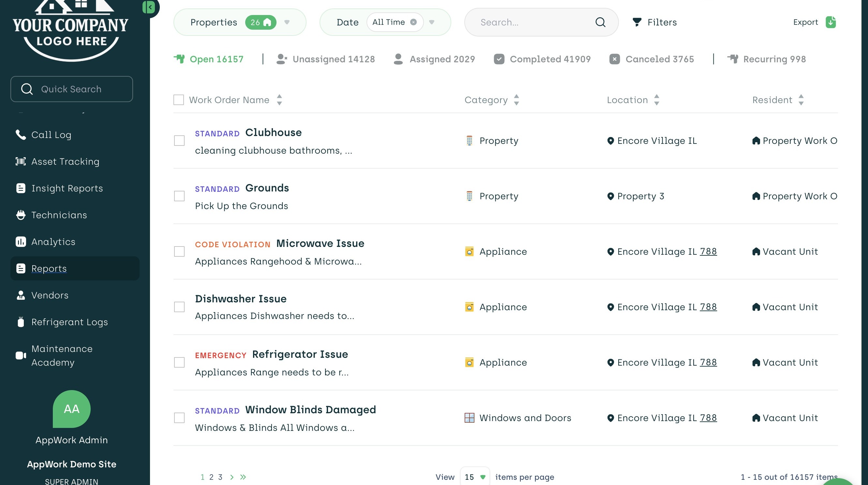Open Asset Tracking barcode icon
The width and height of the screenshot is (868, 485).
point(21,161)
